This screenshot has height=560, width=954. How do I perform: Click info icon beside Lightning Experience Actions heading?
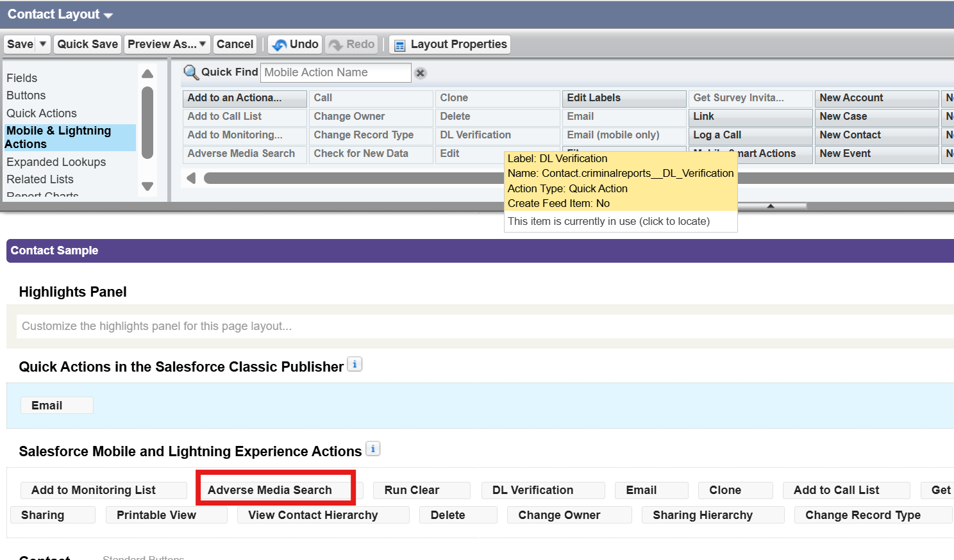pos(372,449)
